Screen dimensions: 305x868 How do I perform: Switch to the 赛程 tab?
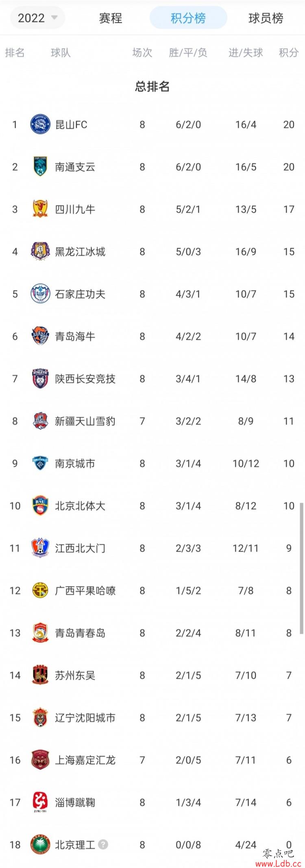(x=110, y=18)
